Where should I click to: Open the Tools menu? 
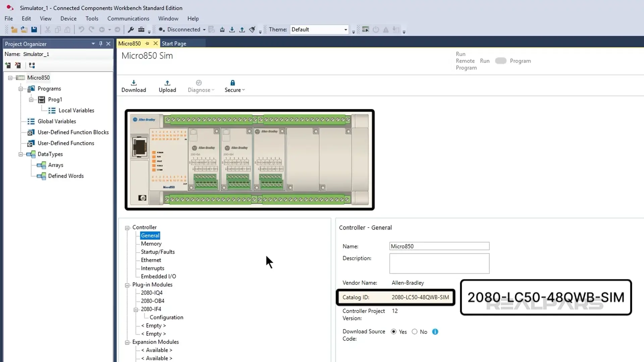[x=92, y=18]
